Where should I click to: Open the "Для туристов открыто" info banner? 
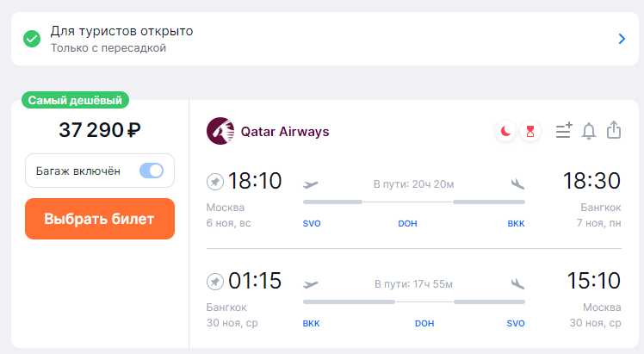[x=325, y=39]
